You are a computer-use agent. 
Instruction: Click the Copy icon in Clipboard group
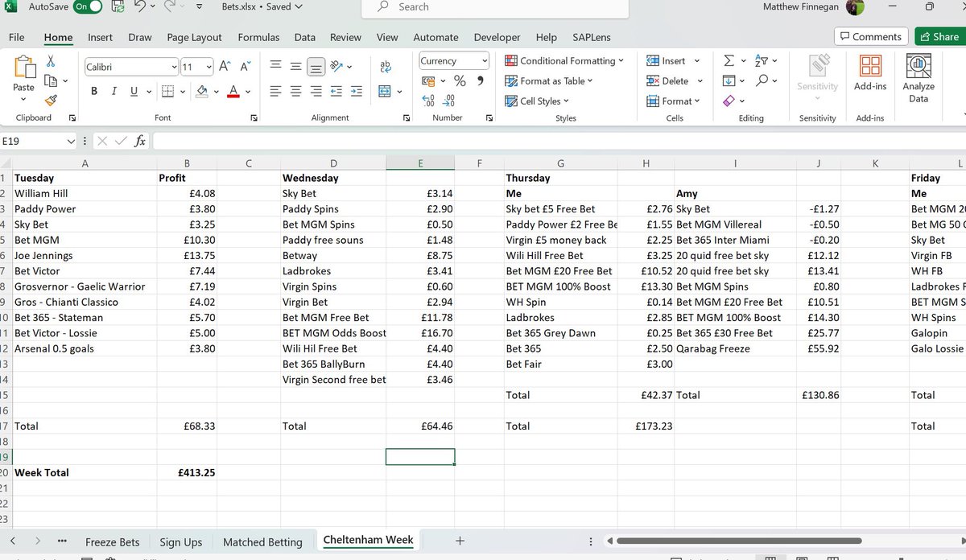pyautogui.click(x=51, y=80)
